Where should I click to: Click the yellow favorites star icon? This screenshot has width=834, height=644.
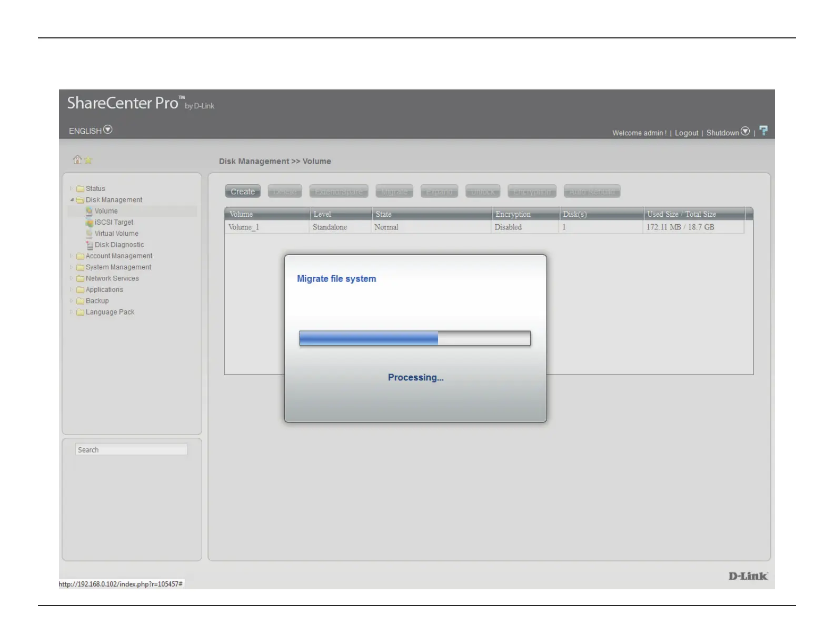(x=88, y=160)
